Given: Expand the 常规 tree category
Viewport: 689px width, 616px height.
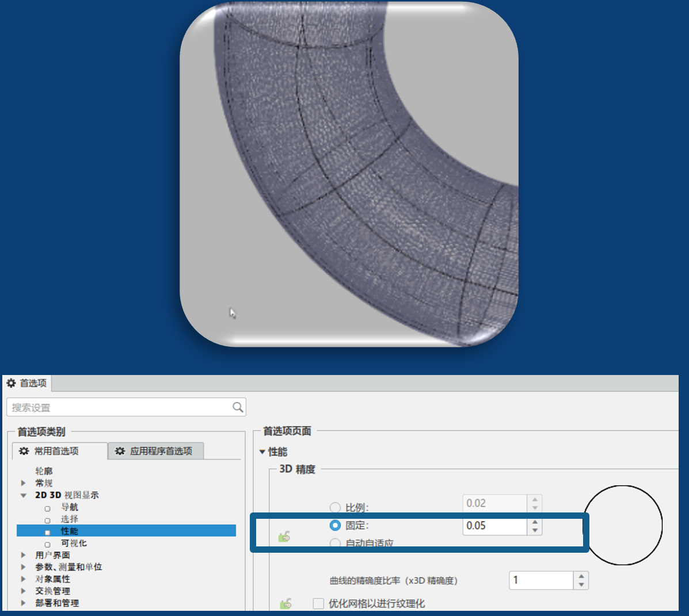Looking at the screenshot, I should [24, 483].
